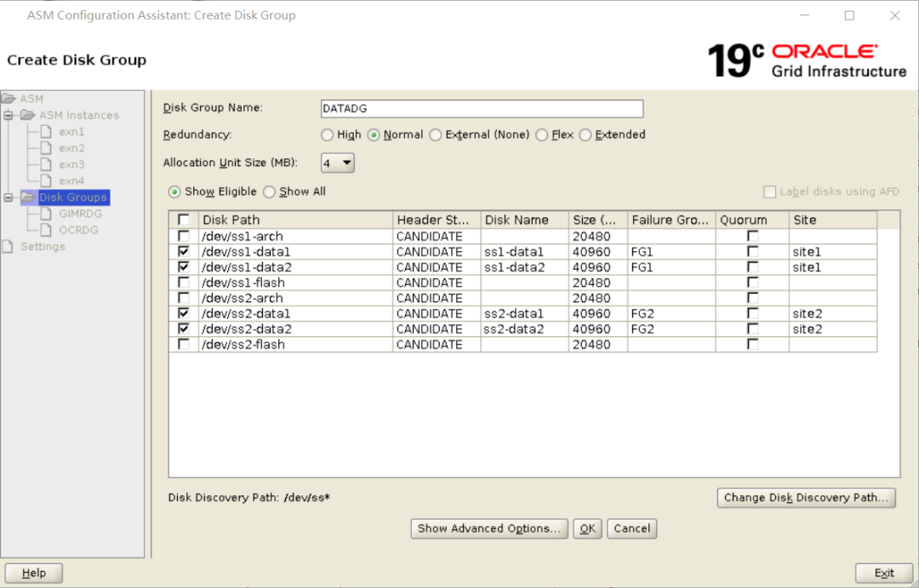Image resolution: width=919 pixels, height=588 pixels.
Task: Collapse the Disk Groups tree node
Action: click(9, 197)
